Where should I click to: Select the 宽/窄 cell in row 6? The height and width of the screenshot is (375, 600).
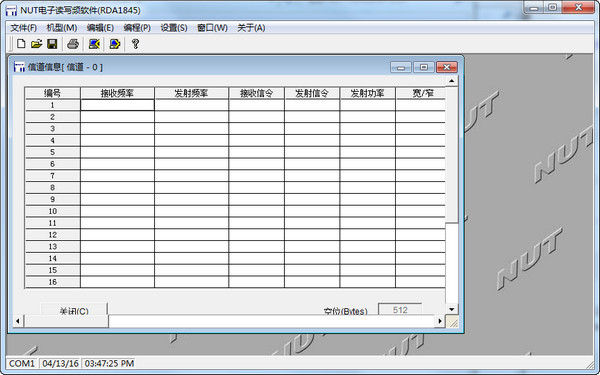[x=421, y=164]
